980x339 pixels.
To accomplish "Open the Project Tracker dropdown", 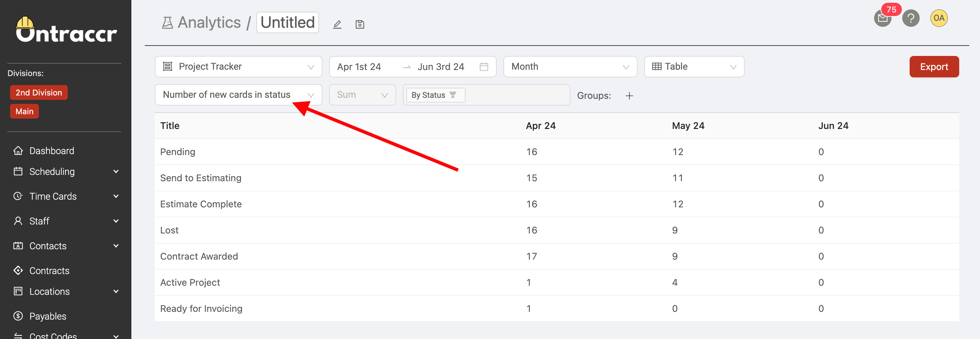I will (239, 67).
